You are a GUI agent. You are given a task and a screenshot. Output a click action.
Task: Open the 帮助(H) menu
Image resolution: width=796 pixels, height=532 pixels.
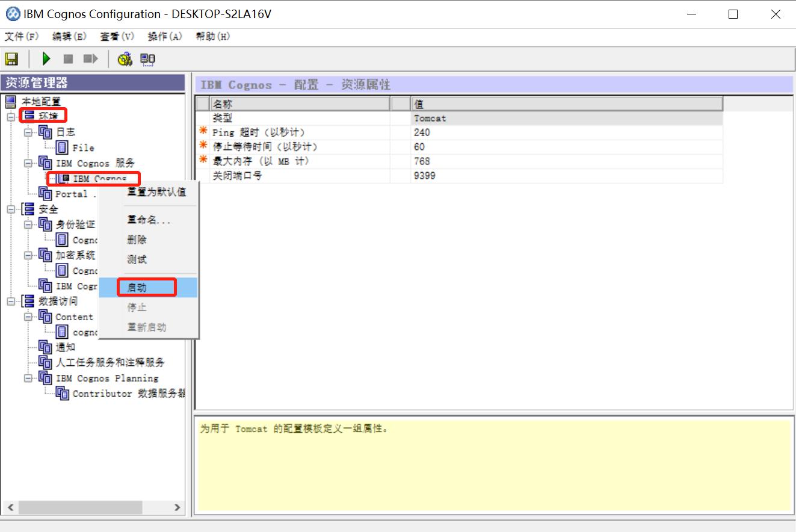(x=213, y=37)
